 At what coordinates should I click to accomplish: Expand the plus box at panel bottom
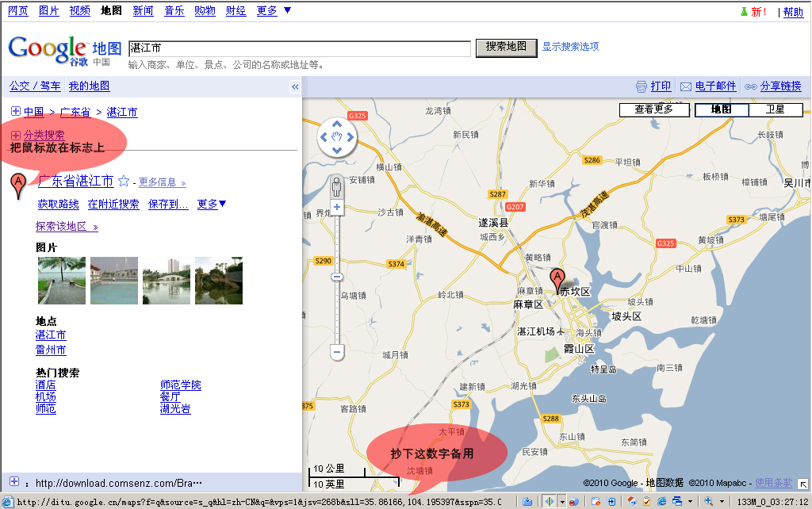pyautogui.click(x=14, y=481)
